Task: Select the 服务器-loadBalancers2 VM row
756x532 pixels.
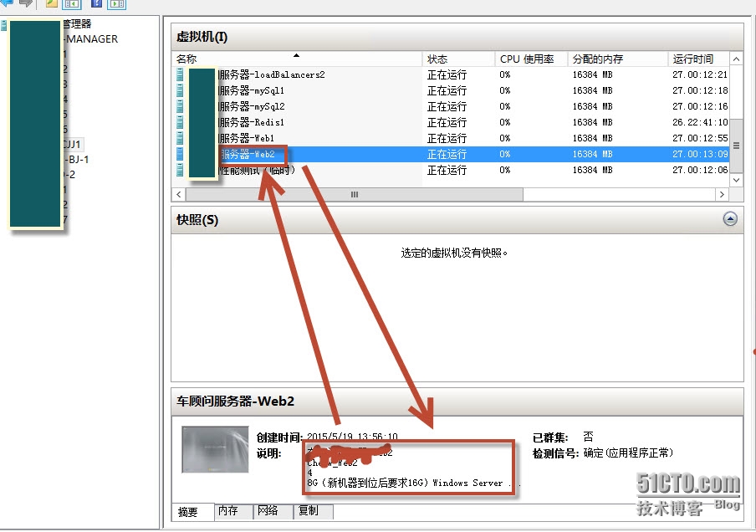Action: coord(450,74)
